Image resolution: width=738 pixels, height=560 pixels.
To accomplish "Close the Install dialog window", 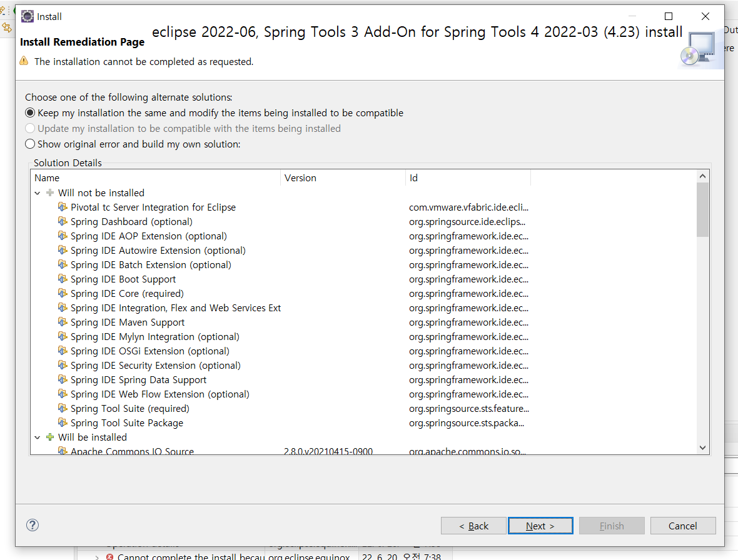I will (x=705, y=16).
